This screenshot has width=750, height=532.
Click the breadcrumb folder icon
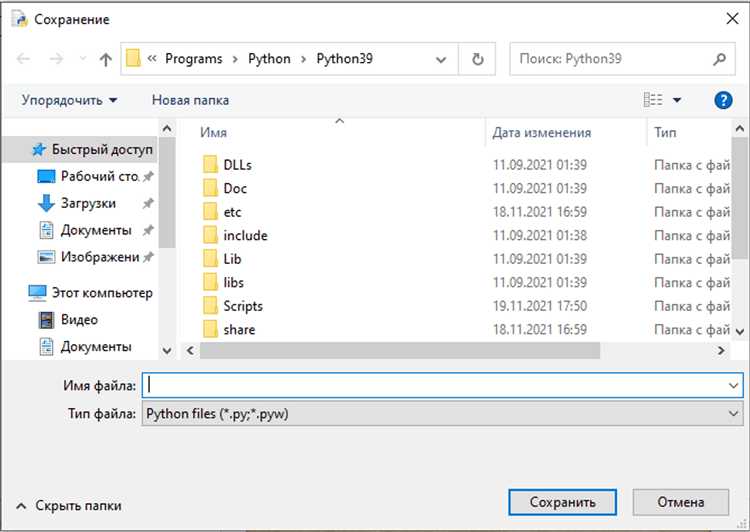(133, 58)
